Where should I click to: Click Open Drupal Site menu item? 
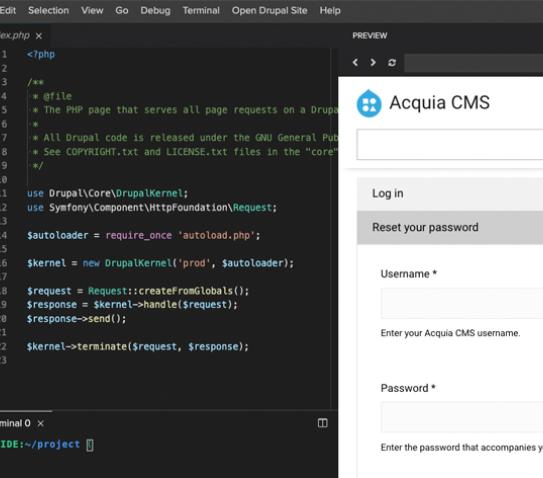coord(269,10)
